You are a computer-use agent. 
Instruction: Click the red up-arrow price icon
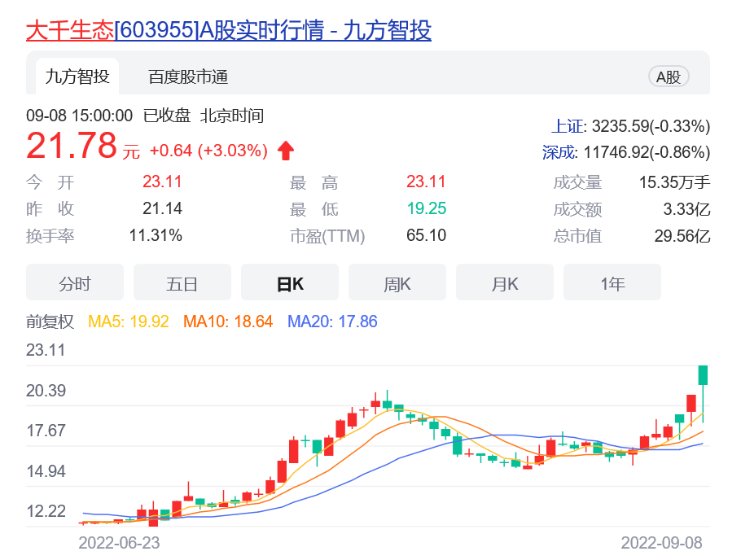pos(286,150)
